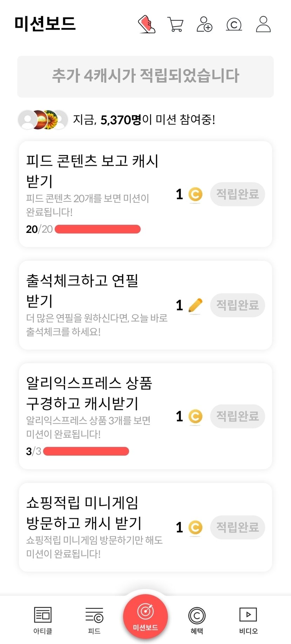The image size is (291, 644).
Task: Tap the gold coin in mini-game mission
Action: pos(195,527)
